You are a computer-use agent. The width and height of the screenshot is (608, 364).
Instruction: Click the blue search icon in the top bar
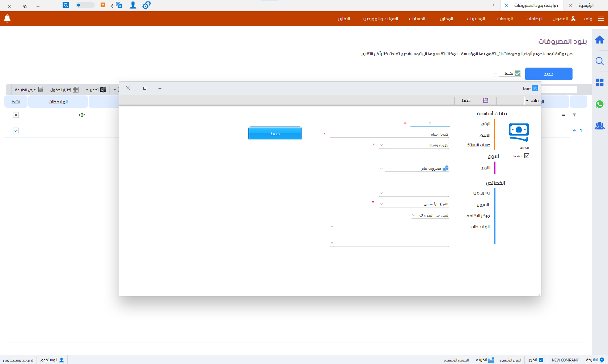point(66,5)
